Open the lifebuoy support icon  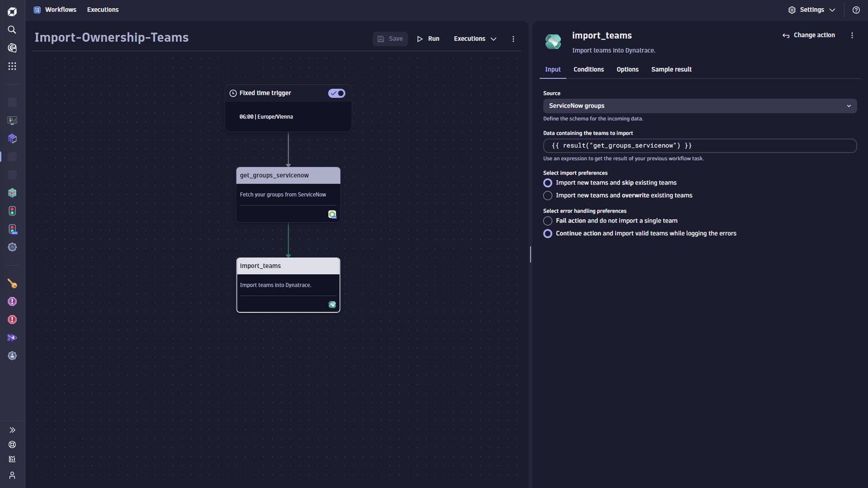pyautogui.click(x=12, y=445)
